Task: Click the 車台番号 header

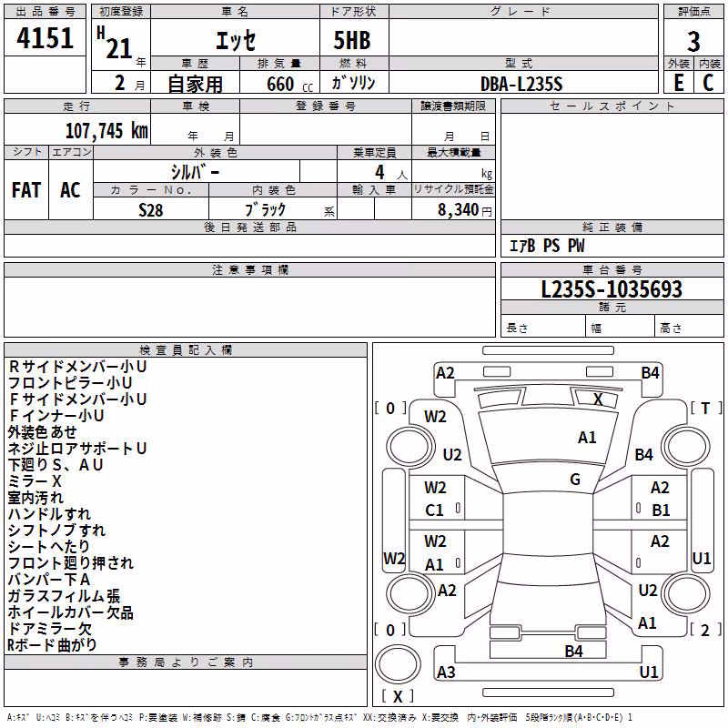Action: (612, 269)
